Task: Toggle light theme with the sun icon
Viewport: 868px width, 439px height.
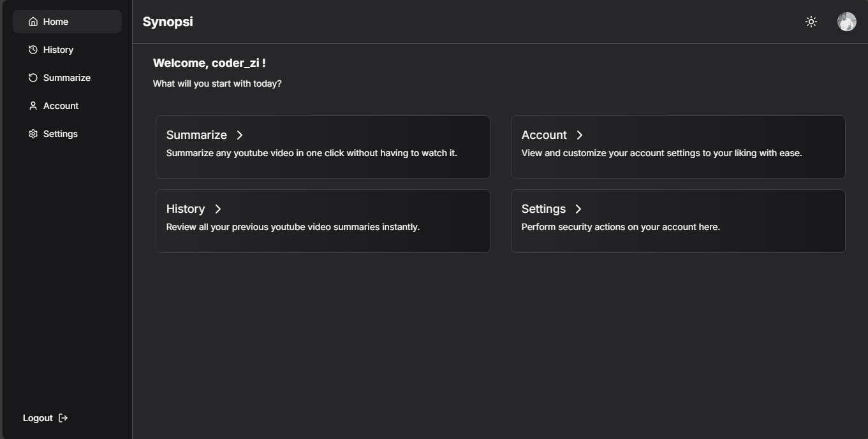Action: (811, 22)
